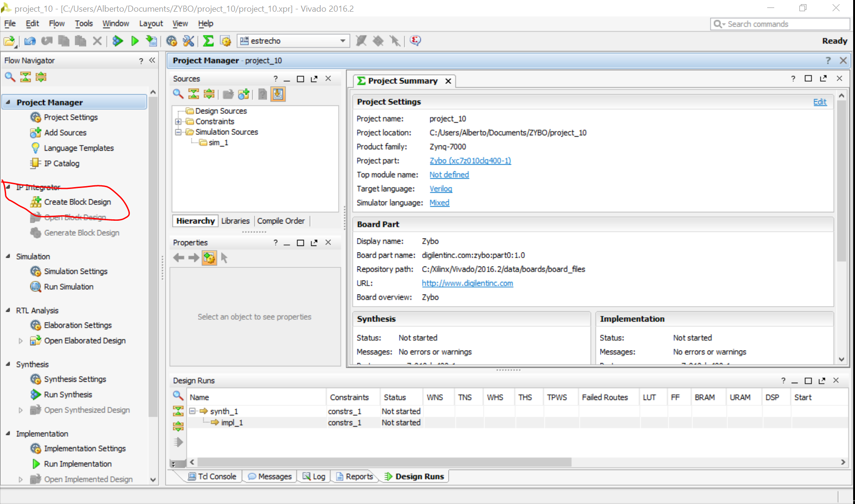Image resolution: width=855 pixels, height=504 pixels.
Task: Open the estrecho layout dropdown in the toolbar
Action: (x=343, y=41)
